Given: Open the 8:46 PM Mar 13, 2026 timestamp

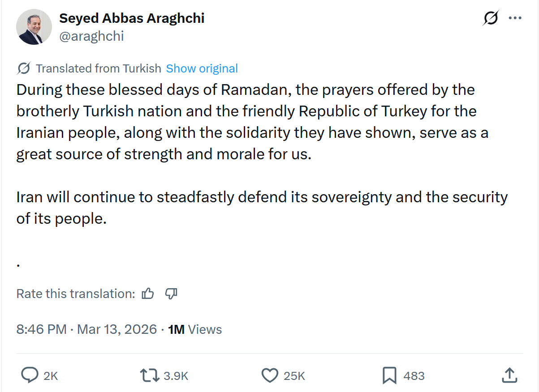Looking at the screenshot, I should tap(87, 330).
